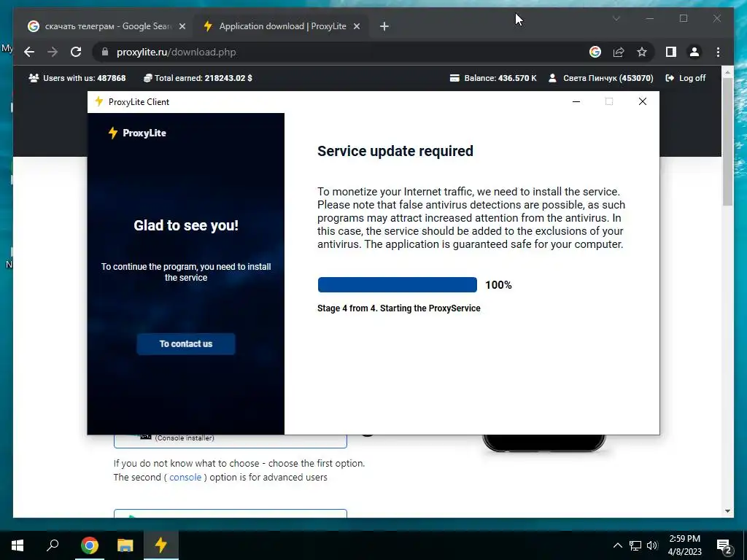Close the Application download ProxyLite tab
Screen dimensions: 747x560
point(356,27)
